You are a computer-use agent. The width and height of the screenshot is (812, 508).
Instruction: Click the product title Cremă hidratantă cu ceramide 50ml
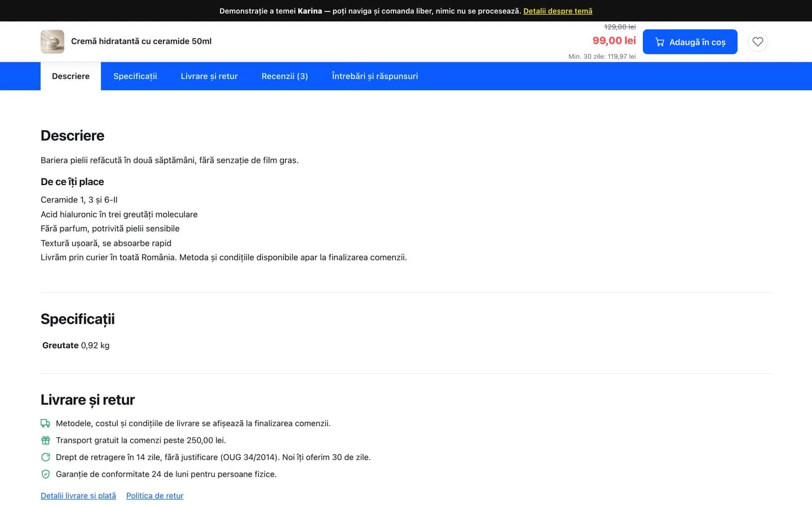[142, 41]
